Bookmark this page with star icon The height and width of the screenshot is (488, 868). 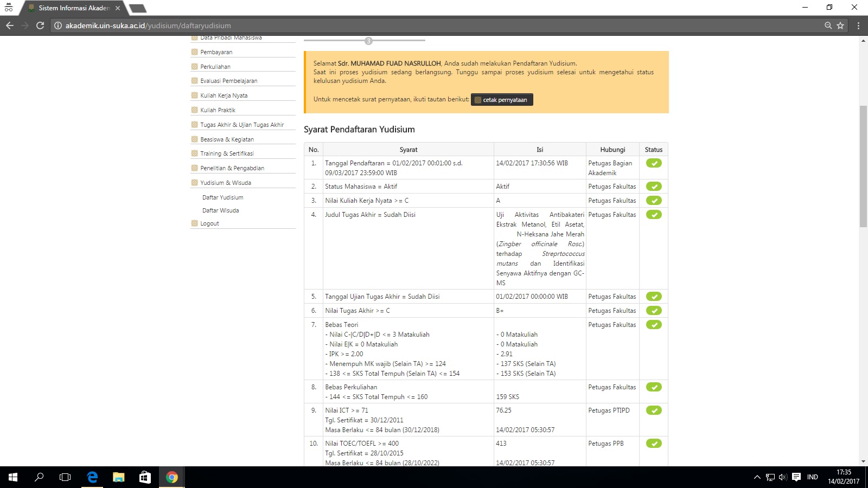pos(840,25)
